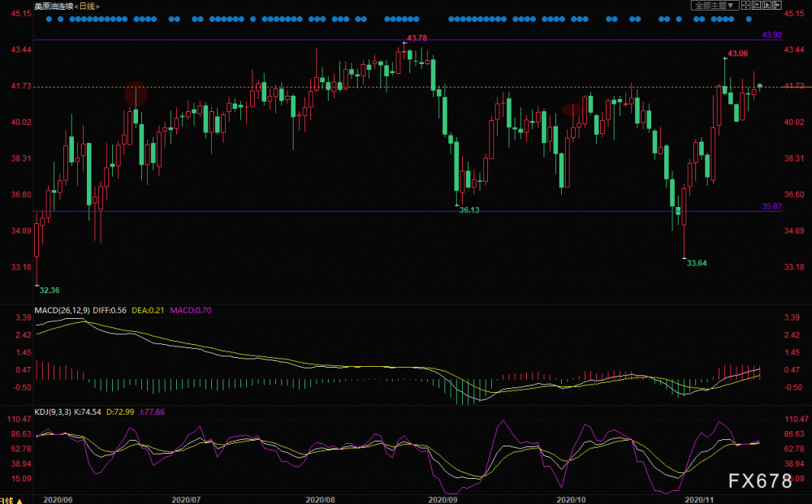
Task: Click the 2020/08 date axis label
Action: click(320, 500)
